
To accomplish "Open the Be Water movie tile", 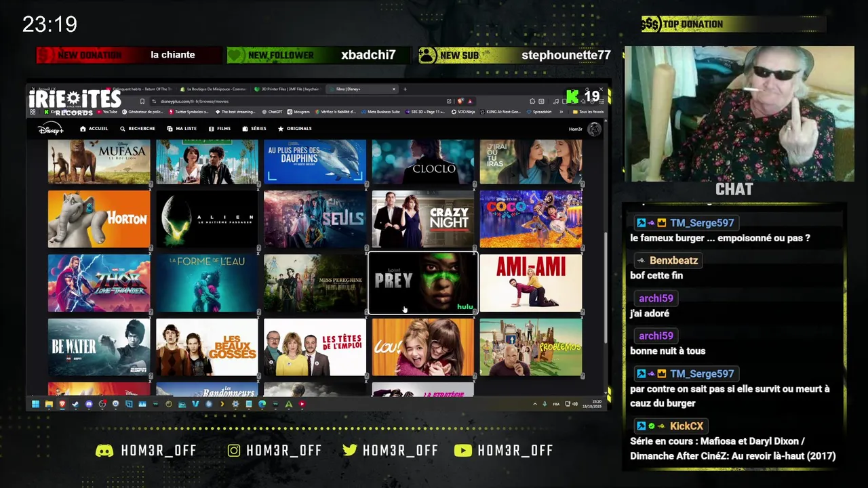I will [99, 347].
